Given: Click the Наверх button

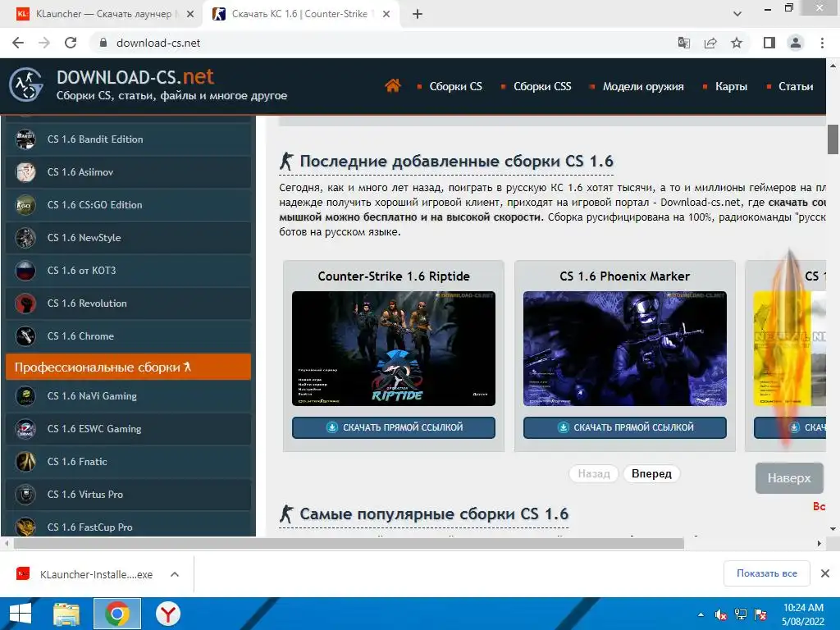Looking at the screenshot, I should [789, 478].
